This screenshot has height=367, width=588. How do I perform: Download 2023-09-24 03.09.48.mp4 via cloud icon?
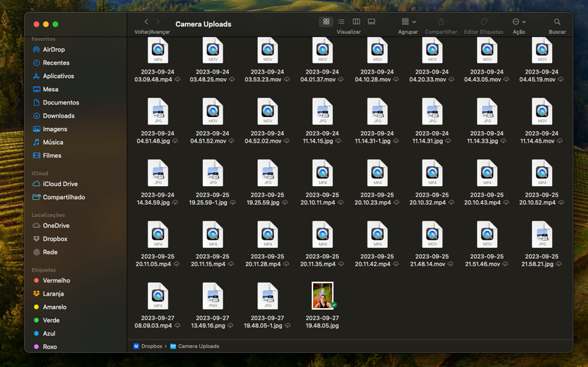[176, 79]
